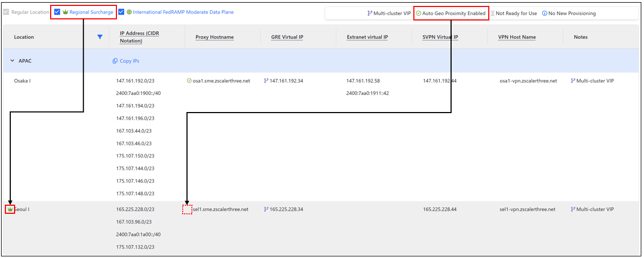Screen dimensions: 644x258
Task: Click the globe icon beside International FedRAMP
Action: point(129,12)
